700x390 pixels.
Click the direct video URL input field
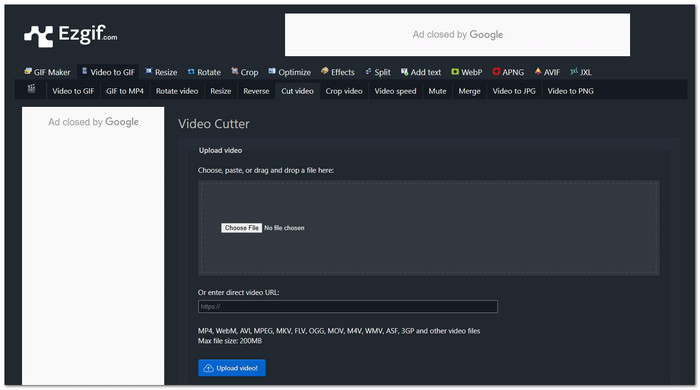pyautogui.click(x=348, y=307)
